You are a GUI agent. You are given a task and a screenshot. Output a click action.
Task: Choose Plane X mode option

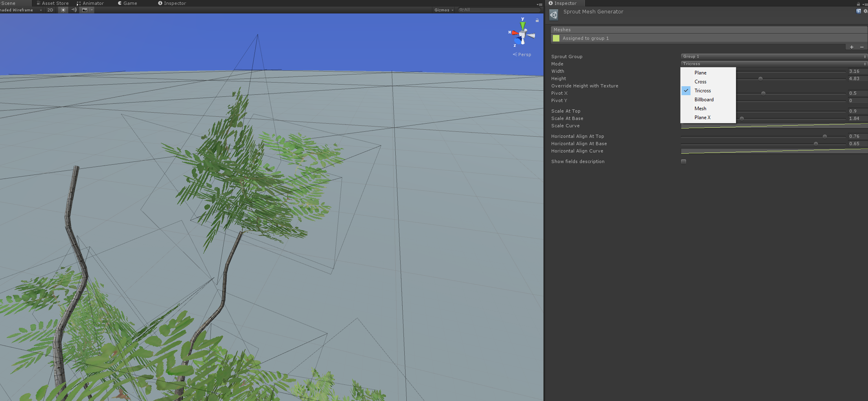pos(702,118)
